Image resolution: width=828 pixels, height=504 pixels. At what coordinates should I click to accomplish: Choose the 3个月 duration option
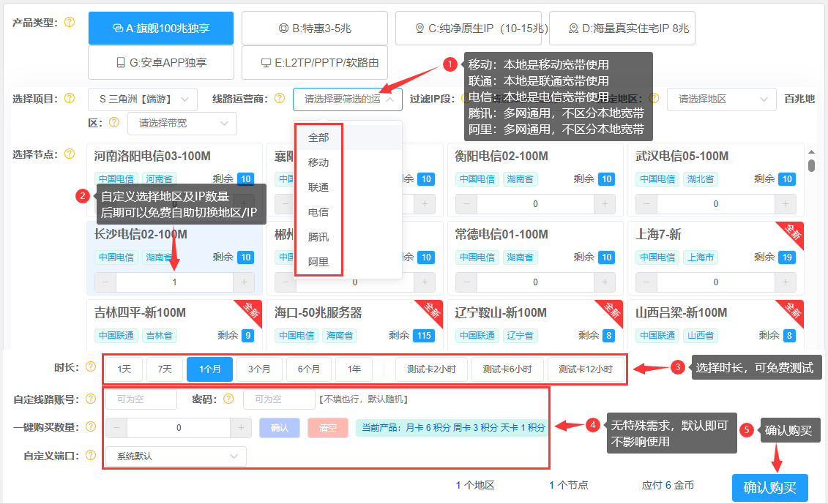[x=259, y=369]
